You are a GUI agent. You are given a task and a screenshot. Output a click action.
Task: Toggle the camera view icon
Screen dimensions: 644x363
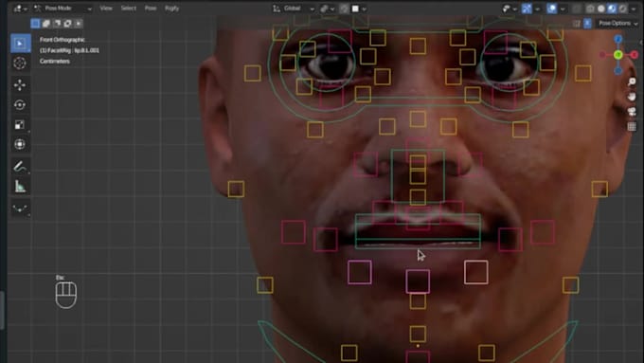[x=632, y=112]
